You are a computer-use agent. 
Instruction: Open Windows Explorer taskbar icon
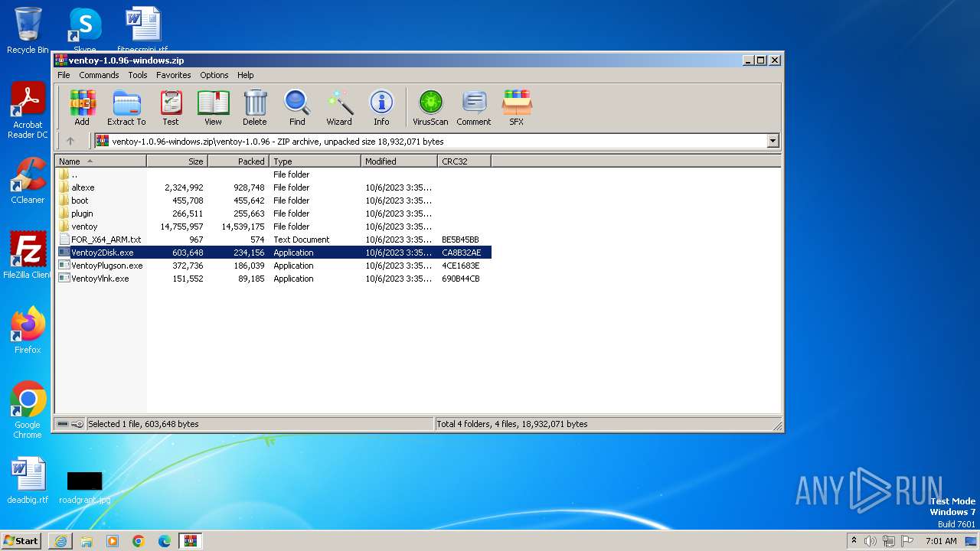point(87,541)
